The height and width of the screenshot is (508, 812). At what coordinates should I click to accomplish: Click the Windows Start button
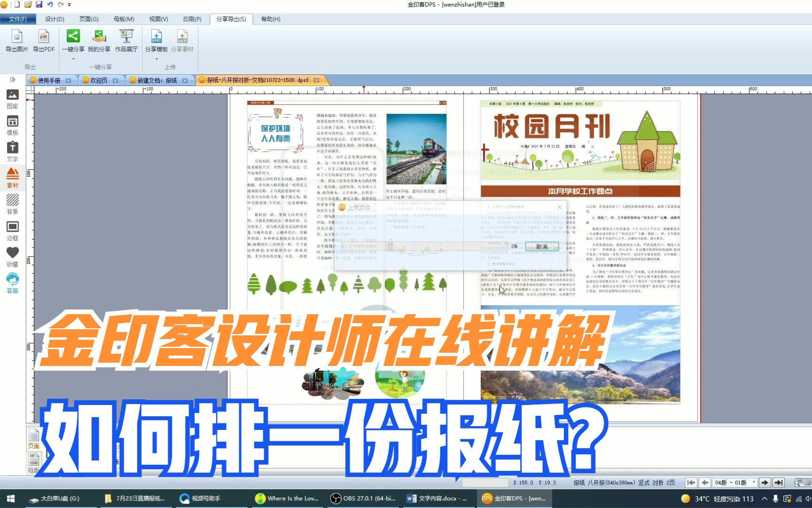pyautogui.click(x=11, y=499)
